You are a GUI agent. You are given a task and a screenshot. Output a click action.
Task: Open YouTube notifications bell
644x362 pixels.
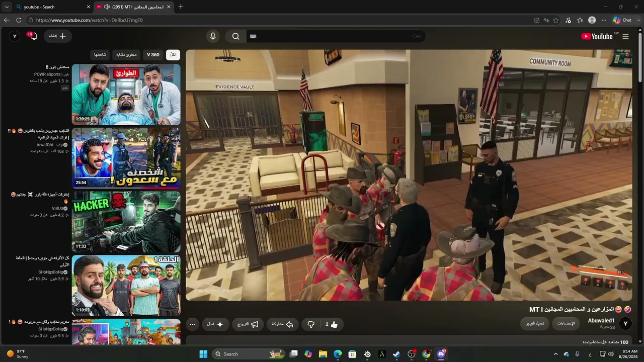pyautogui.click(x=33, y=36)
